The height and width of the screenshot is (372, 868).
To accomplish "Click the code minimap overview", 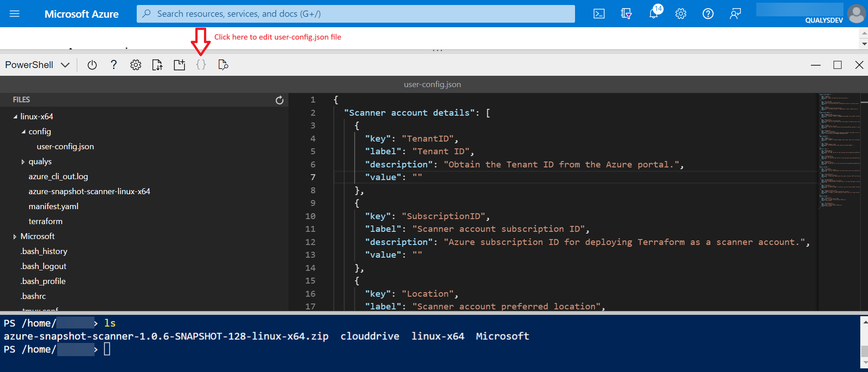I will coord(839,150).
